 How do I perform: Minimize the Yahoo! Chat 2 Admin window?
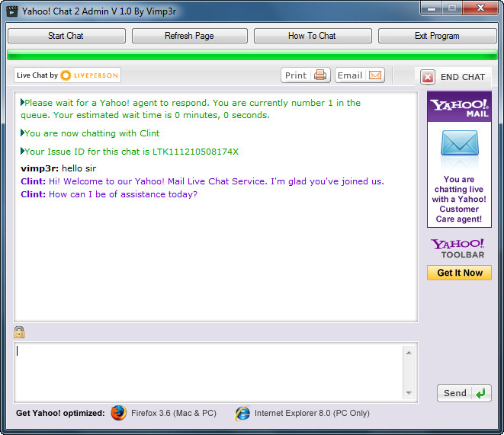432,8
